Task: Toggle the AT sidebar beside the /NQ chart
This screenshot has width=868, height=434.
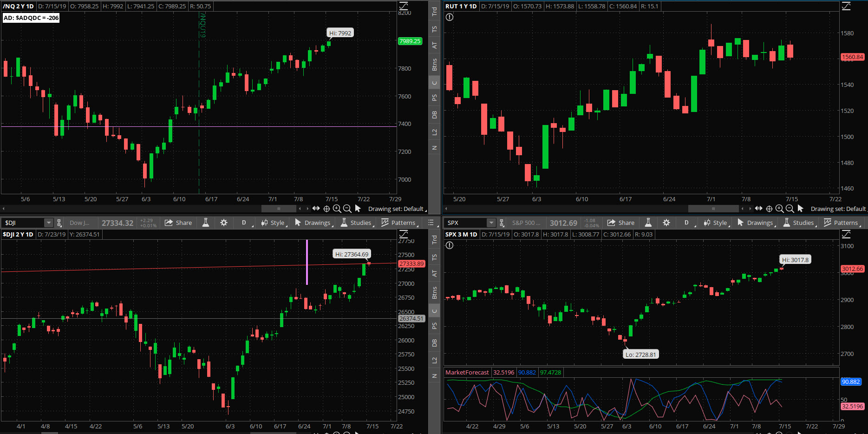Action: pyautogui.click(x=434, y=46)
